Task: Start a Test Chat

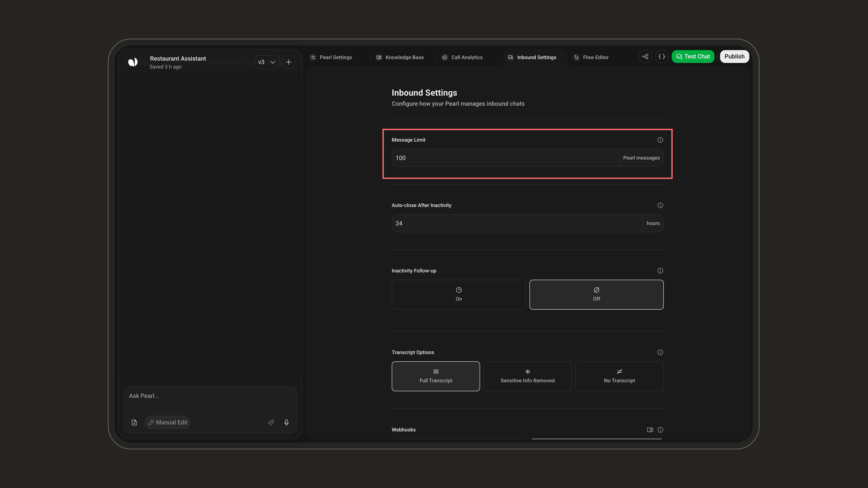Action: [x=693, y=57]
